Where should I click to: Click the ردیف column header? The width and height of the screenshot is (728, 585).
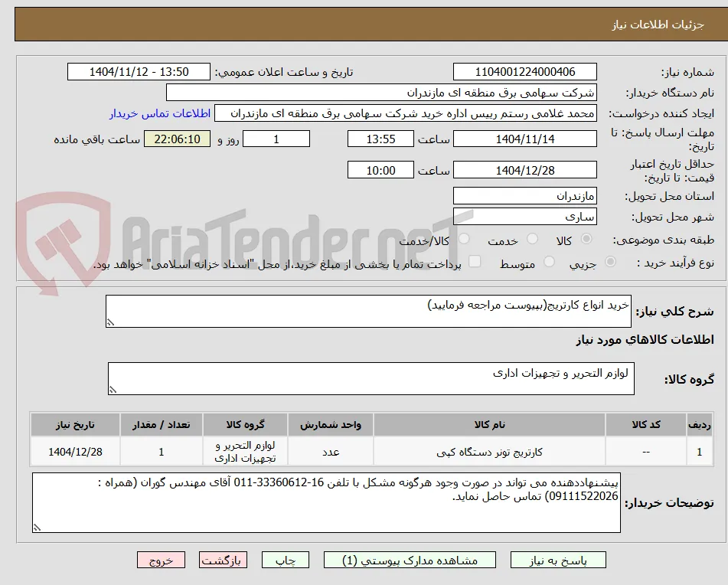pyautogui.click(x=699, y=424)
